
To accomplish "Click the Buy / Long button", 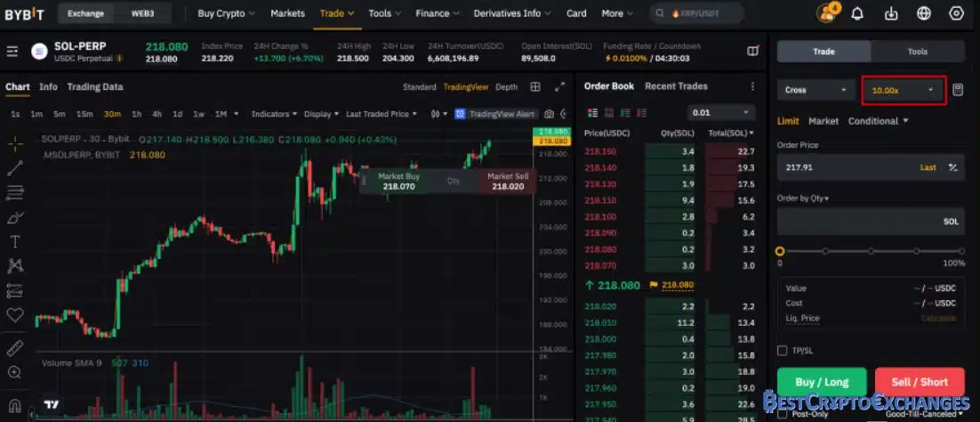I will pyautogui.click(x=822, y=382).
